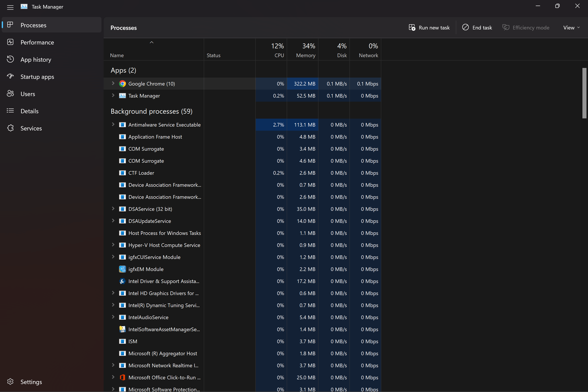Select the Intel Driver & Support Assistant row
The width and height of the screenshot is (588, 392).
click(164, 281)
